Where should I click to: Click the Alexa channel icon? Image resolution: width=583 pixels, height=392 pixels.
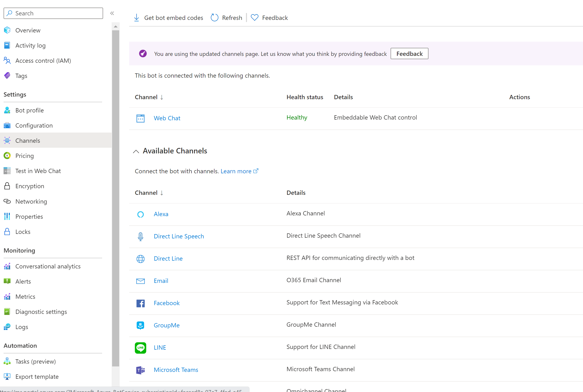point(141,214)
